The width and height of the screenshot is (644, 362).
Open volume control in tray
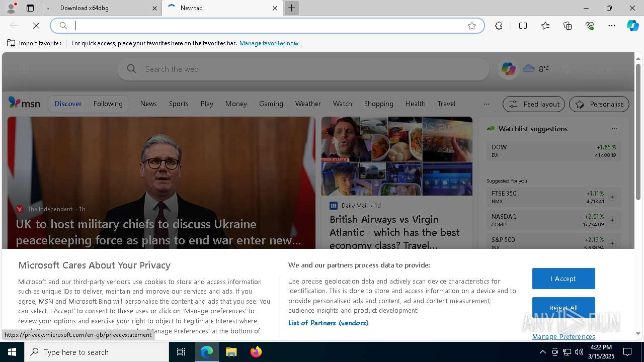[x=579, y=352]
